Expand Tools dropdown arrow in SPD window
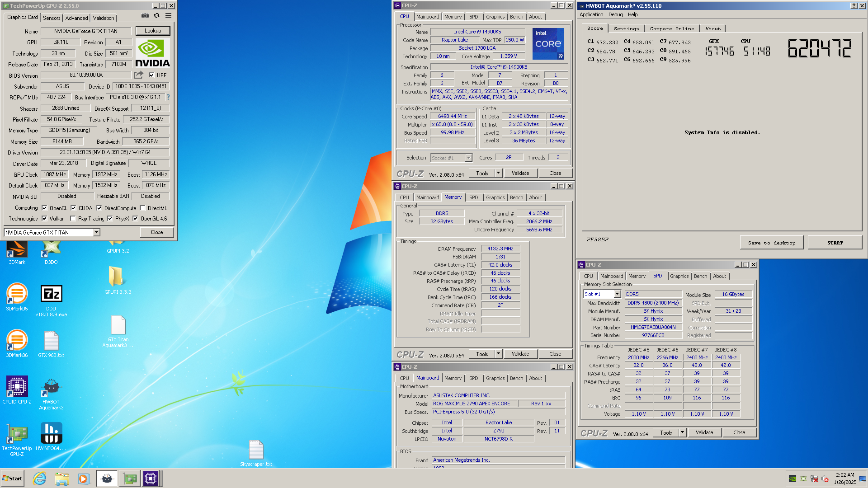The height and width of the screenshot is (488, 868). tap(682, 432)
